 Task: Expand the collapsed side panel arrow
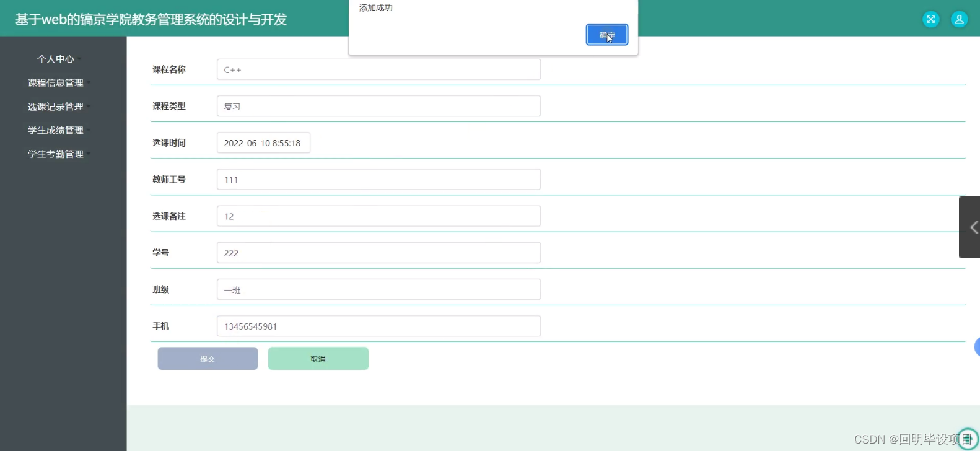click(x=971, y=227)
